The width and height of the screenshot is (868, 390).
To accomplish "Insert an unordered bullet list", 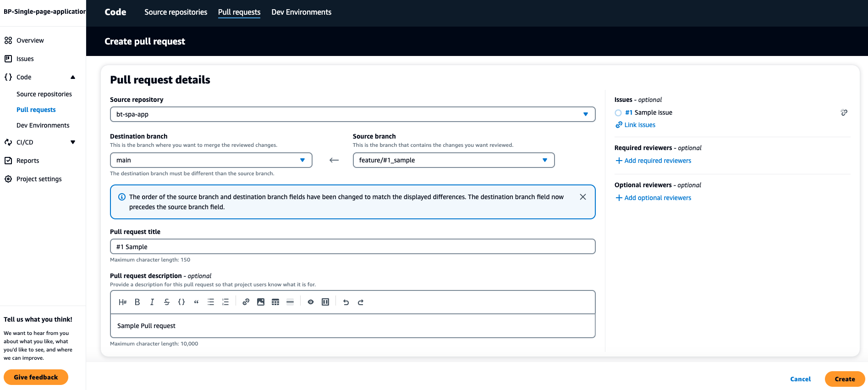I will click(211, 302).
